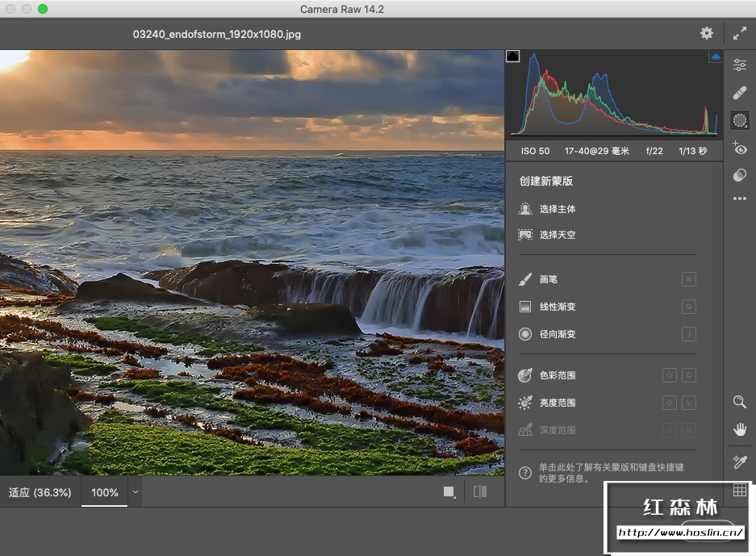Toggle the grid overlay icon

(739, 490)
